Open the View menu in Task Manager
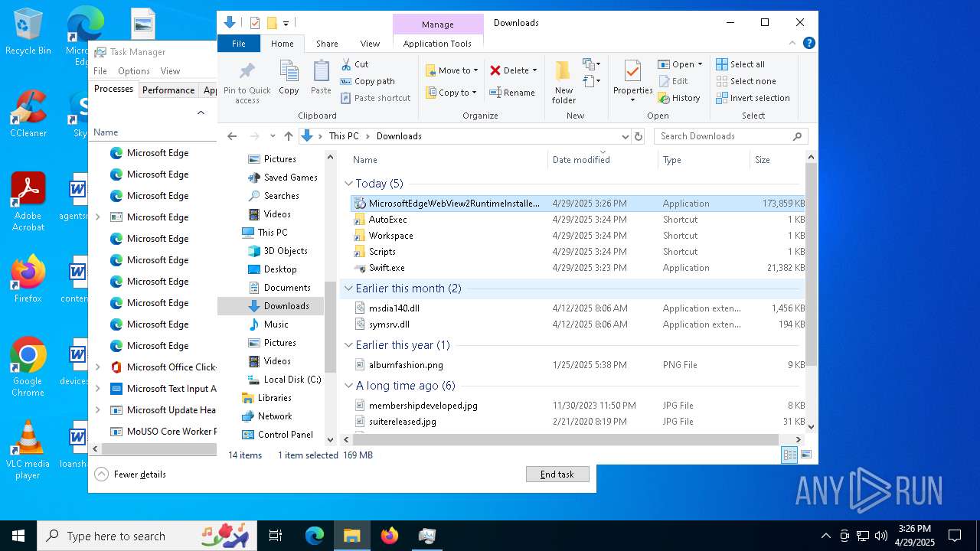This screenshot has width=980, height=551. coord(170,71)
